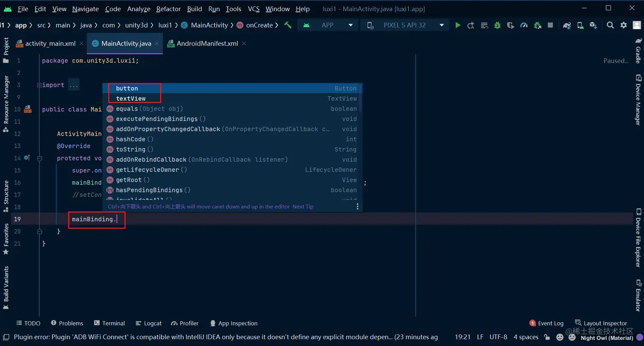The image size is (644, 346).
Task: Open the Layout Inspector panel
Action: (x=601, y=323)
